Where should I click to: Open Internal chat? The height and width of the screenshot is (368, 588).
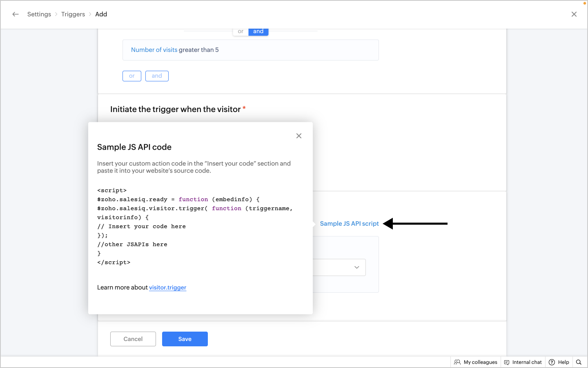[x=523, y=362]
